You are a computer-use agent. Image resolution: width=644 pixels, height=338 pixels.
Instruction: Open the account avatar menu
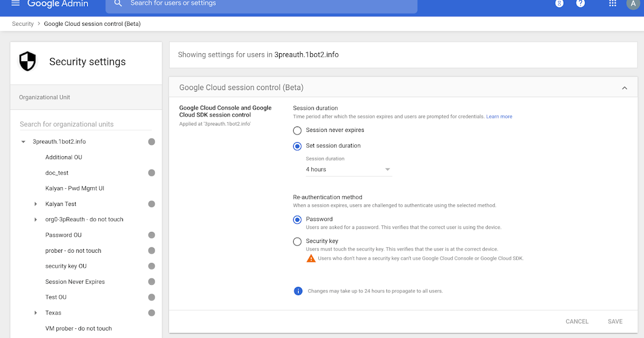click(x=632, y=4)
